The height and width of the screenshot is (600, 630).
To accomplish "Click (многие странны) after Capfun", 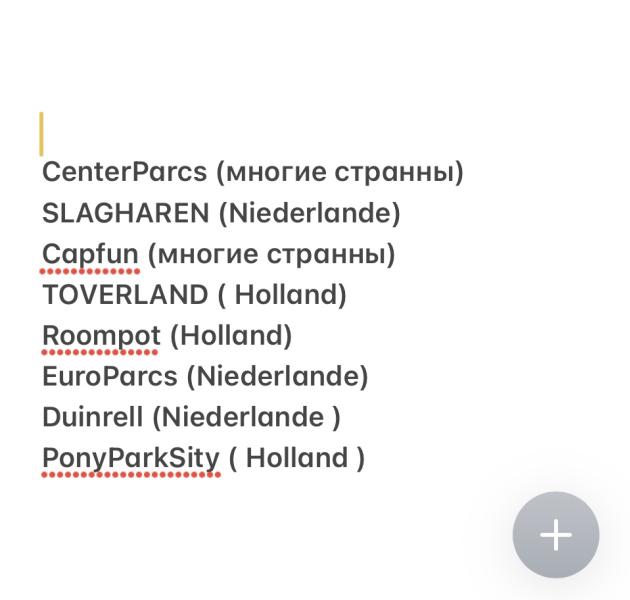I will (272, 255).
